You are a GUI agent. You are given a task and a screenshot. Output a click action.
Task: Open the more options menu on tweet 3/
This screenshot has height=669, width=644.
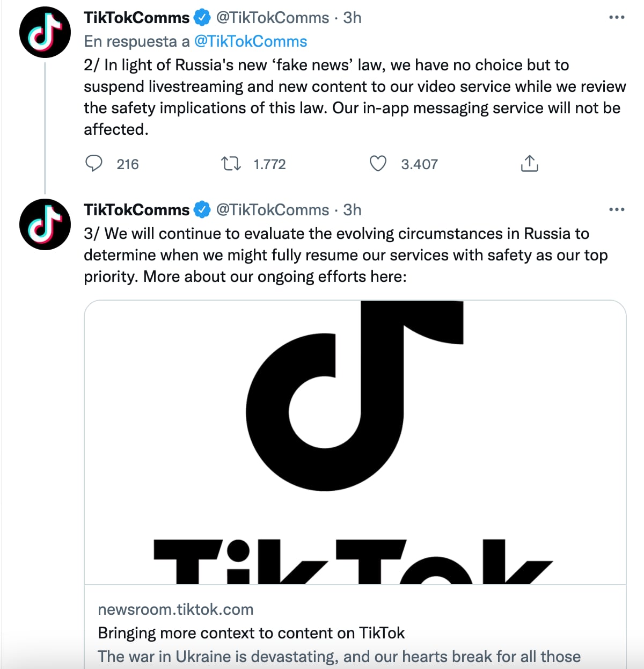617,209
